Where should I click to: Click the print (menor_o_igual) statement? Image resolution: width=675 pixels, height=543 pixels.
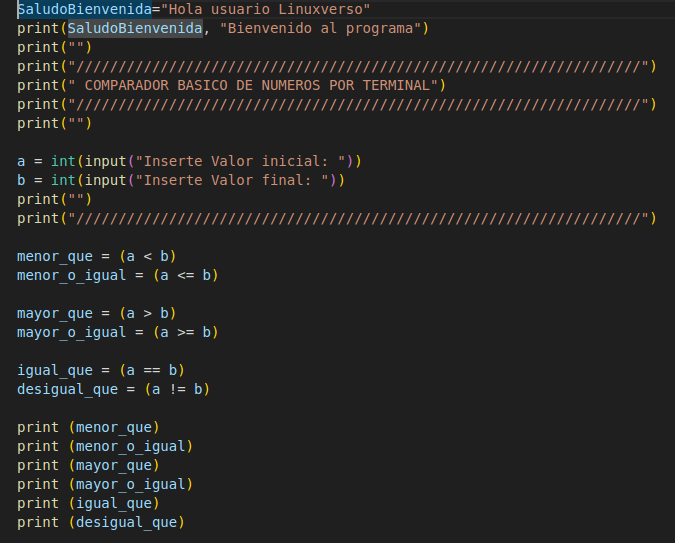105,446
